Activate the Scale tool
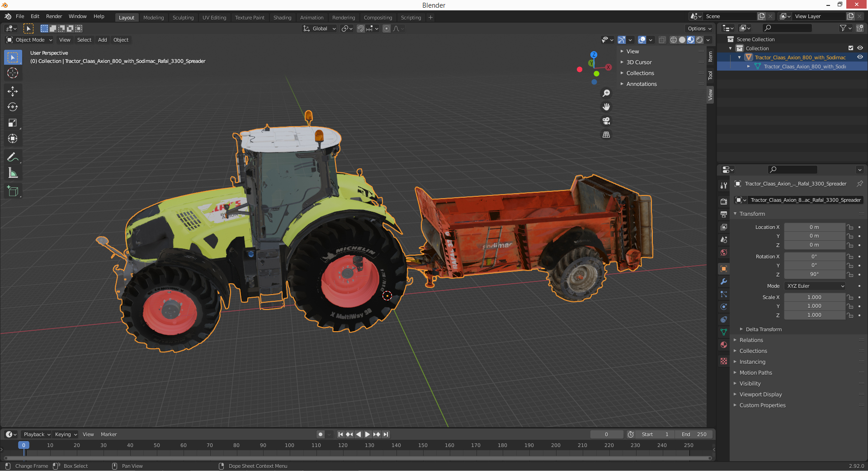The width and height of the screenshot is (868, 471). pos(13,123)
